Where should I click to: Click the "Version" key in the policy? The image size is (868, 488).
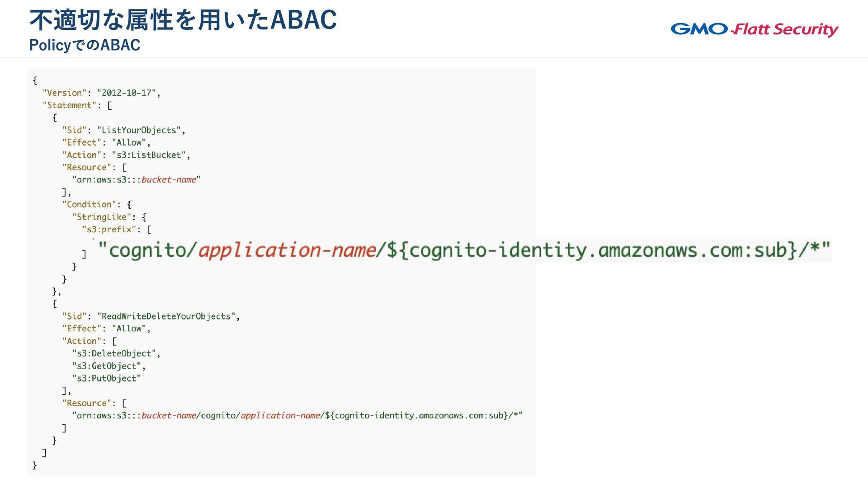[x=64, y=93]
